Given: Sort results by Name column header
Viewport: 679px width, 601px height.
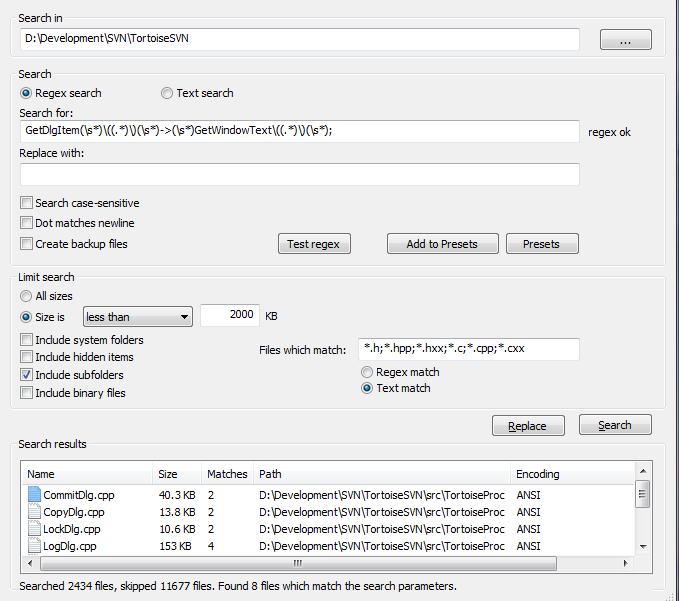Looking at the screenshot, I should point(87,474).
